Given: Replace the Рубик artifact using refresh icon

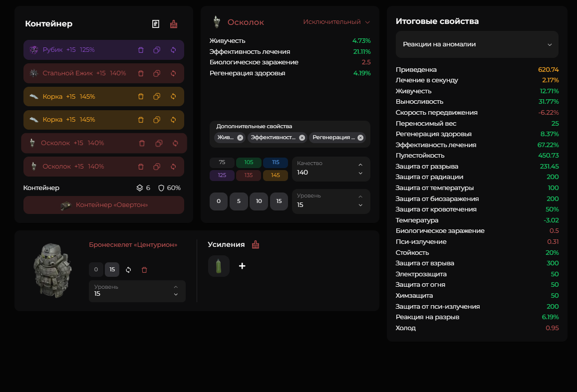Looking at the screenshot, I should [173, 50].
